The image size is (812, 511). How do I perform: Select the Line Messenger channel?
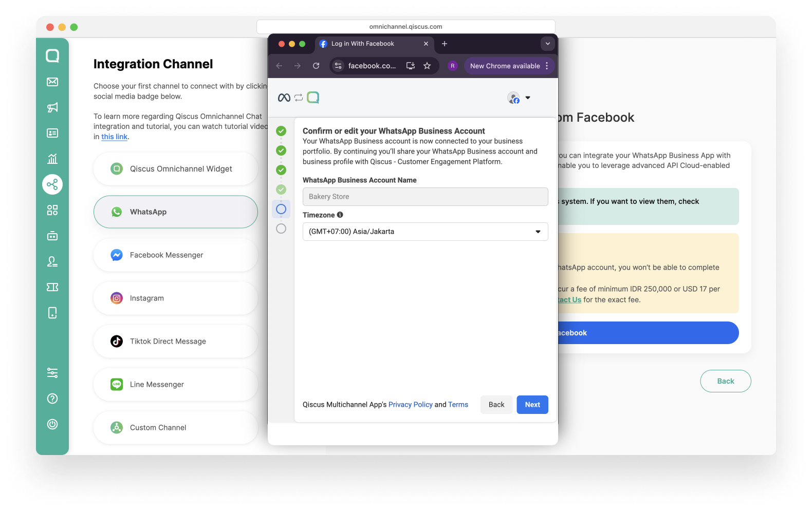point(176,384)
